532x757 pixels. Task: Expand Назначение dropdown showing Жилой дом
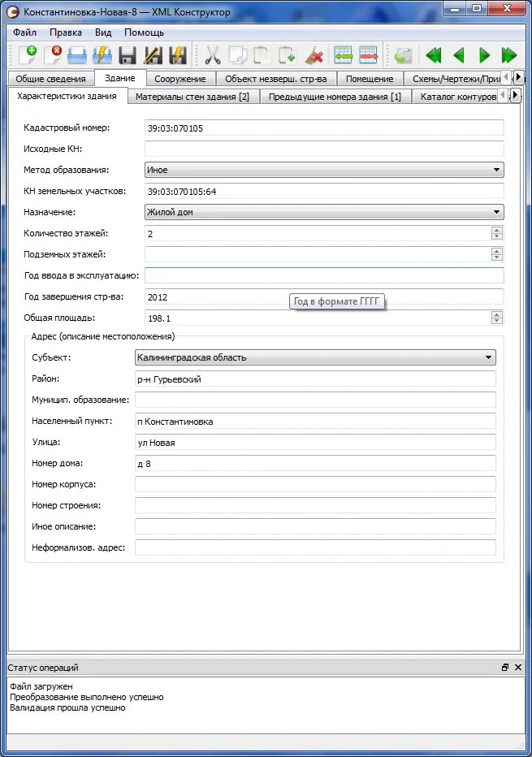point(324,212)
